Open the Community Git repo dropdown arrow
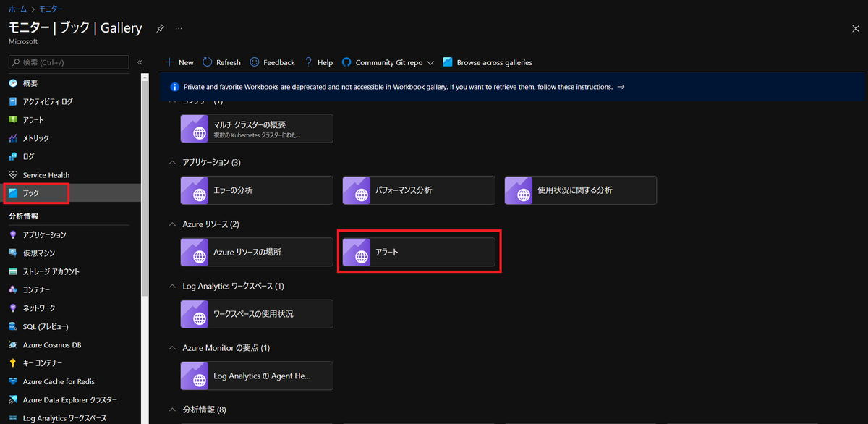This screenshot has width=868, height=424. (x=431, y=63)
